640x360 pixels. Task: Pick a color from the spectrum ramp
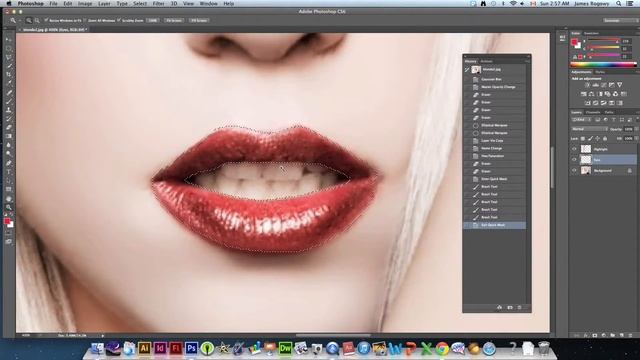(x=603, y=64)
